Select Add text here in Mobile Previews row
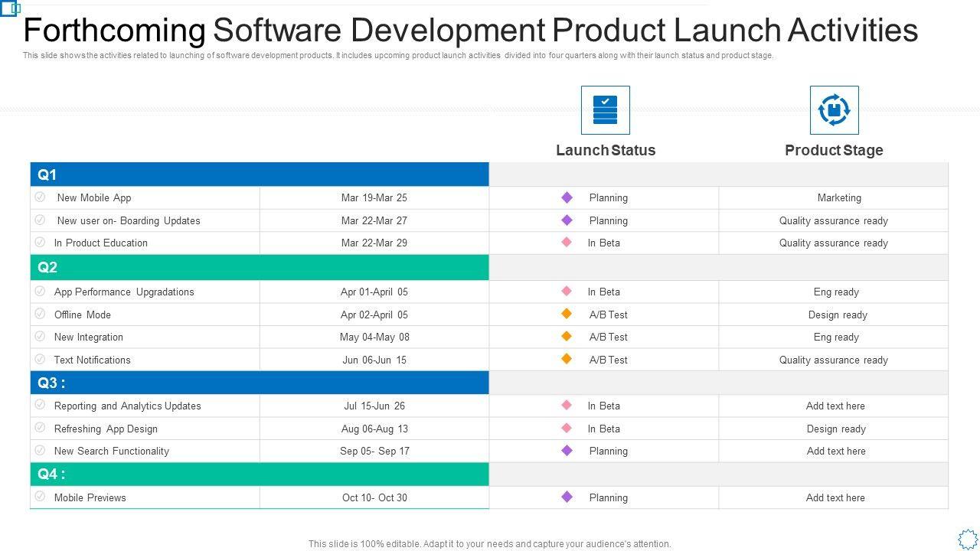This screenshot has width=980, height=551. point(835,497)
